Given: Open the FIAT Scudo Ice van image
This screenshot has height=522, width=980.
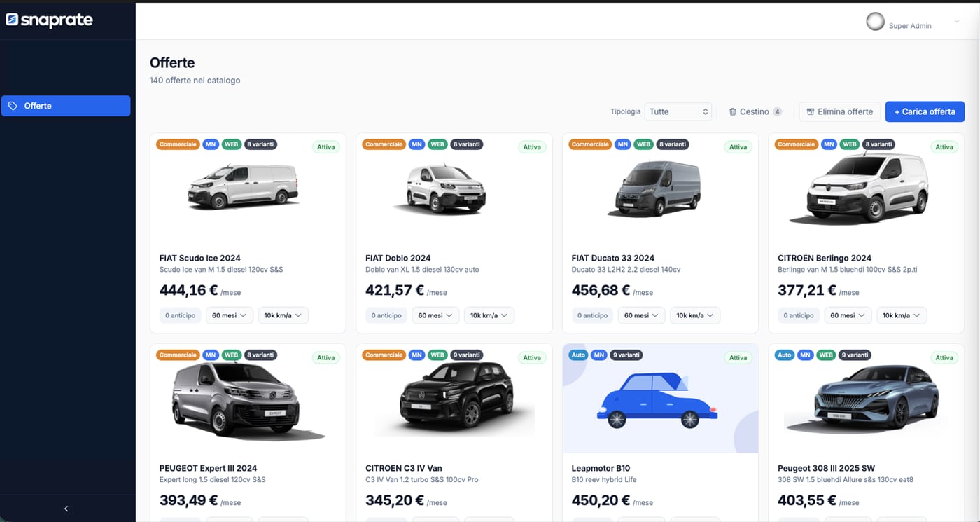Looking at the screenshot, I should click(x=243, y=186).
